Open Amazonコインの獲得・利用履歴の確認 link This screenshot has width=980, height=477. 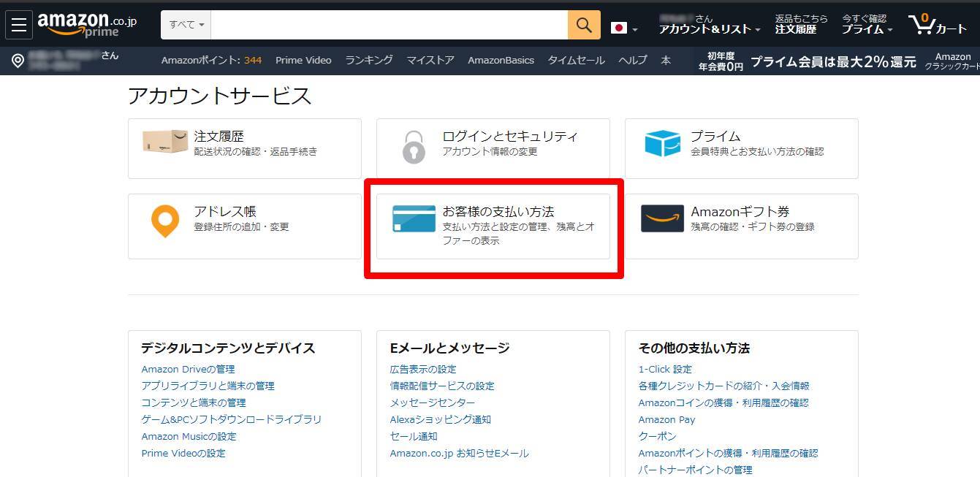click(x=723, y=403)
